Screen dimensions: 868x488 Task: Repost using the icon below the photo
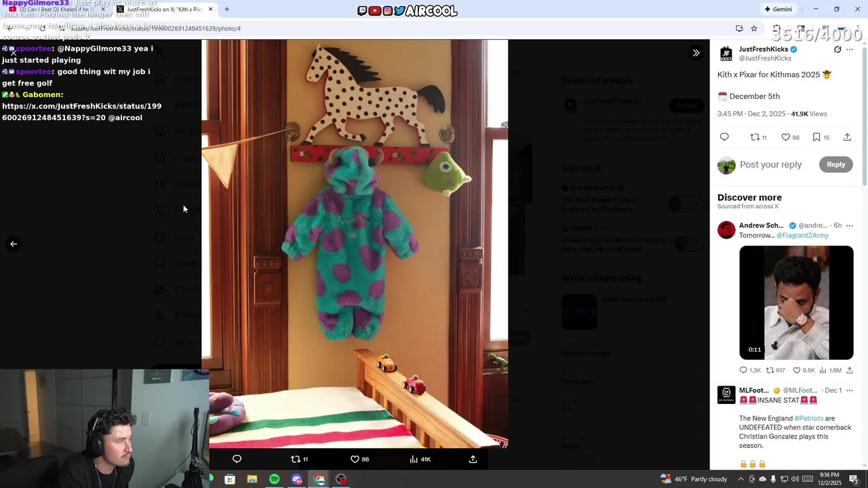point(299,459)
